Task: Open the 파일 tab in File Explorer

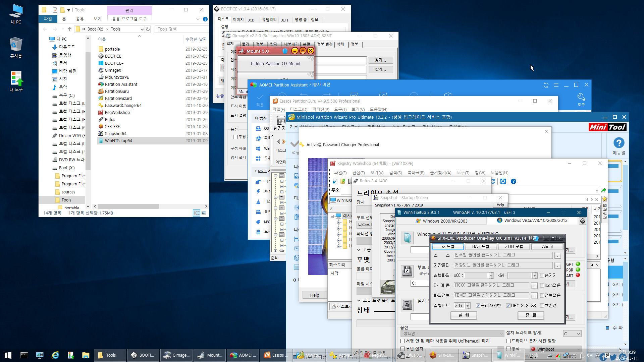Action: tap(48, 19)
